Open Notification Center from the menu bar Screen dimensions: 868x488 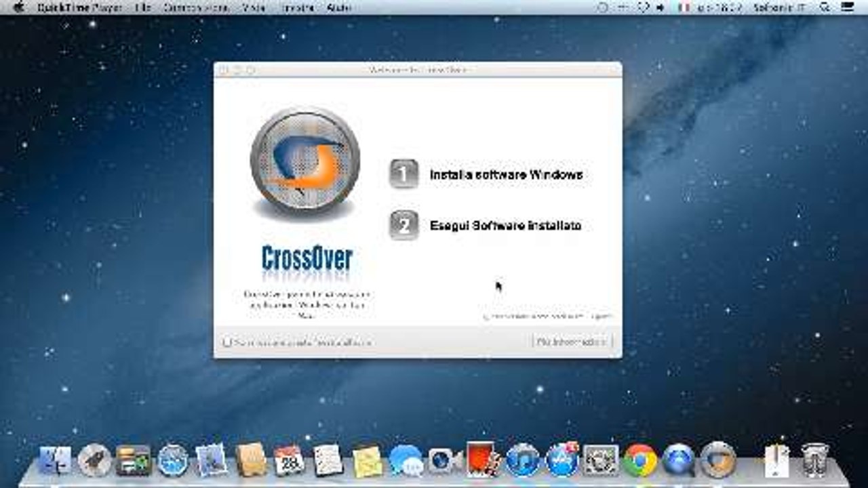pyautogui.click(x=846, y=7)
